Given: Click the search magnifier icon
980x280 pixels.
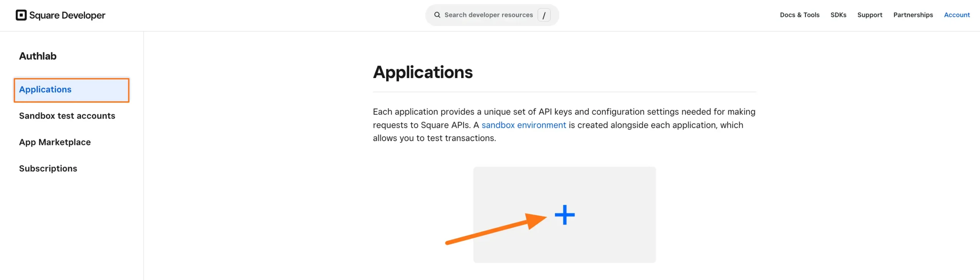Looking at the screenshot, I should click(437, 15).
